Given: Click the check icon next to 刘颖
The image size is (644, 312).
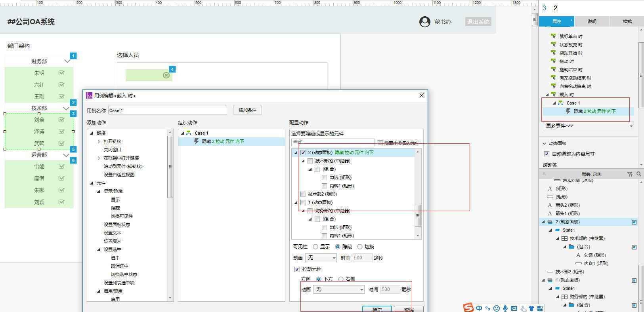Looking at the screenshot, I should click(61, 202).
